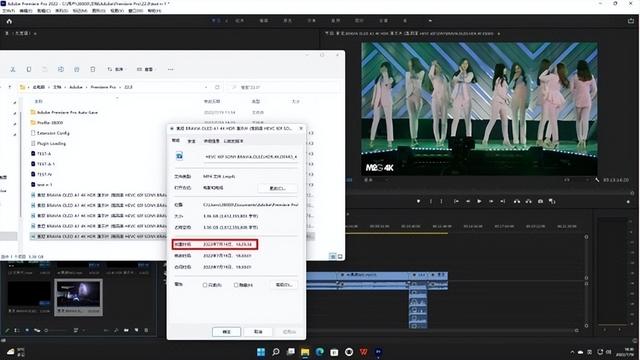Click the refresh button beside Explorer address bar
This screenshot has height=360, width=640.
(217, 87)
